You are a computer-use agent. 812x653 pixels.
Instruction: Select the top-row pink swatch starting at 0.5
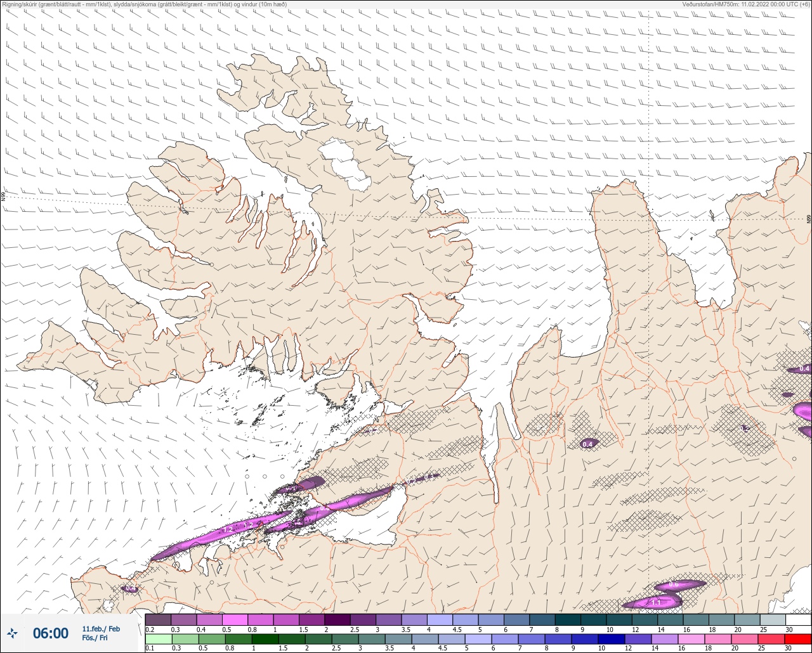235,619
